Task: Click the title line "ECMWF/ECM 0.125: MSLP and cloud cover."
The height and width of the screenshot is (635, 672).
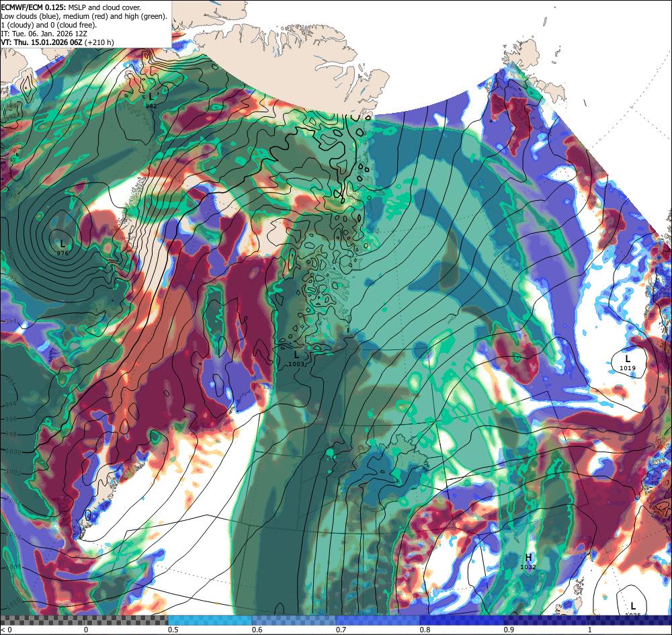Action: click(71, 7)
